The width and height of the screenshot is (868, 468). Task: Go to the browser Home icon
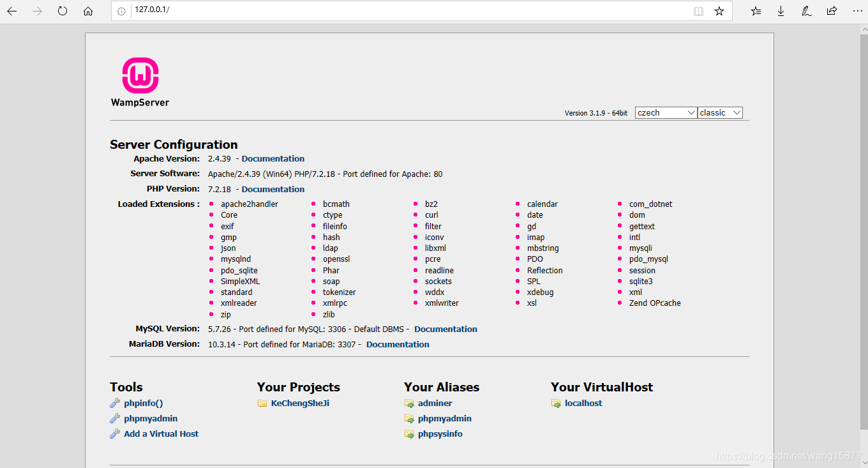(x=88, y=11)
